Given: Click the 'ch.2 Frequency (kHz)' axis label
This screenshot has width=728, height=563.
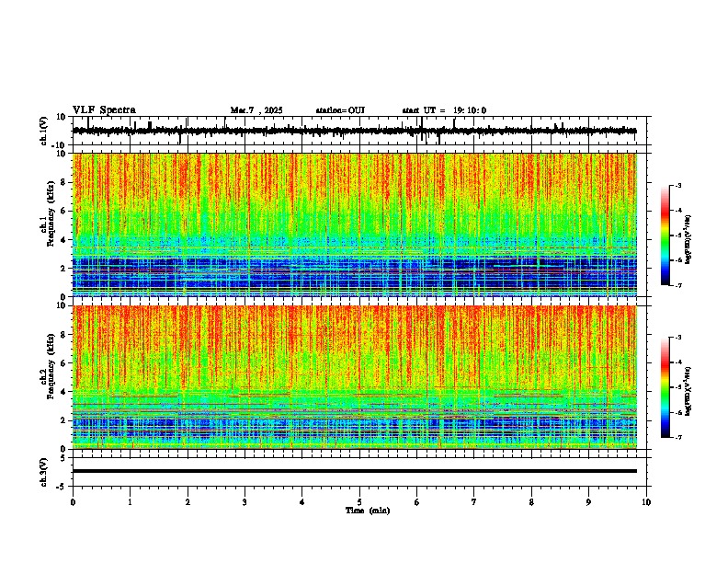Looking at the screenshot, I should [x=47, y=365].
